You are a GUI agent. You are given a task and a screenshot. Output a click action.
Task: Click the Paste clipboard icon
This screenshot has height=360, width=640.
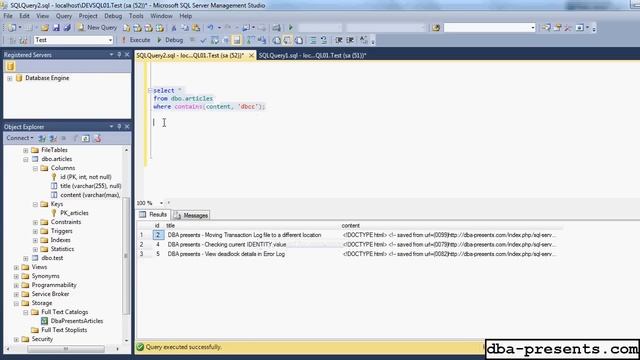(x=196, y=28)
